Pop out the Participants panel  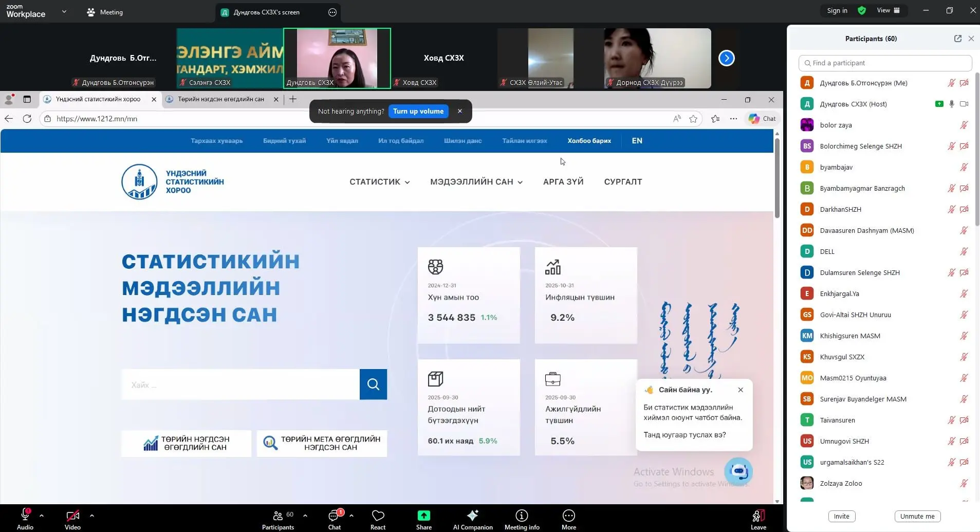pos(957,39)
